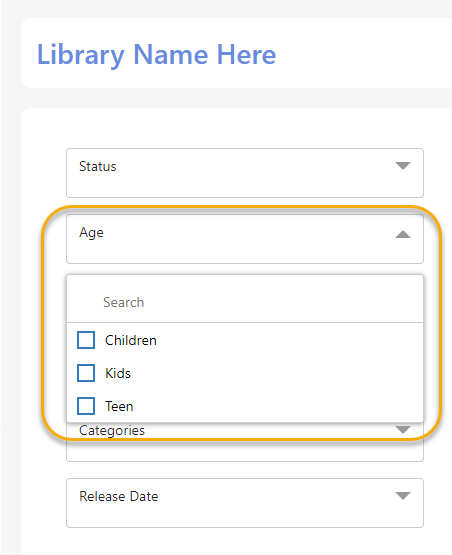Click the Release Date label text
Screen dimensions: 452x555
pos(119,496)
